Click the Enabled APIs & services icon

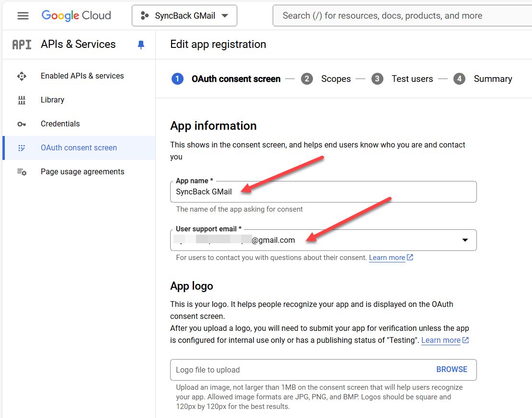(22, 76)
